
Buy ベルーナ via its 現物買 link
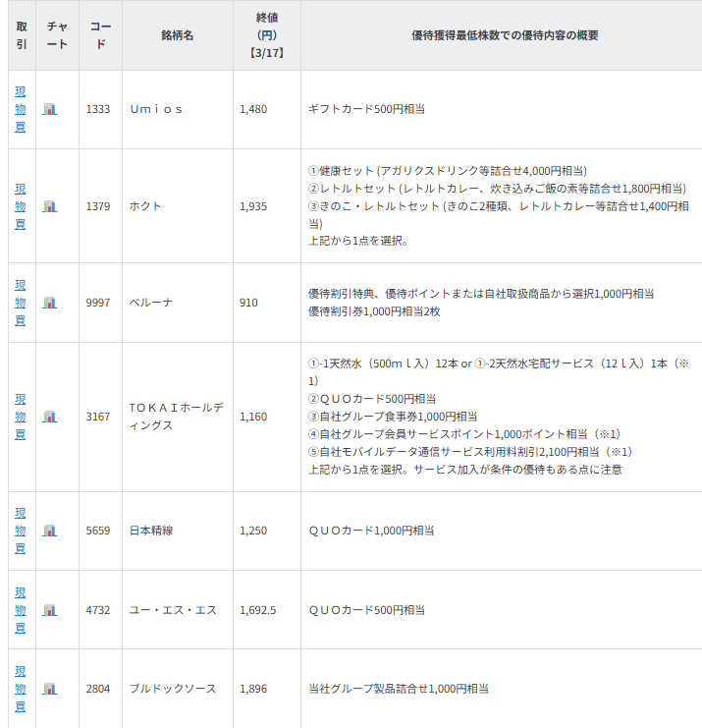pyautogui.click(x=21, y=303)
